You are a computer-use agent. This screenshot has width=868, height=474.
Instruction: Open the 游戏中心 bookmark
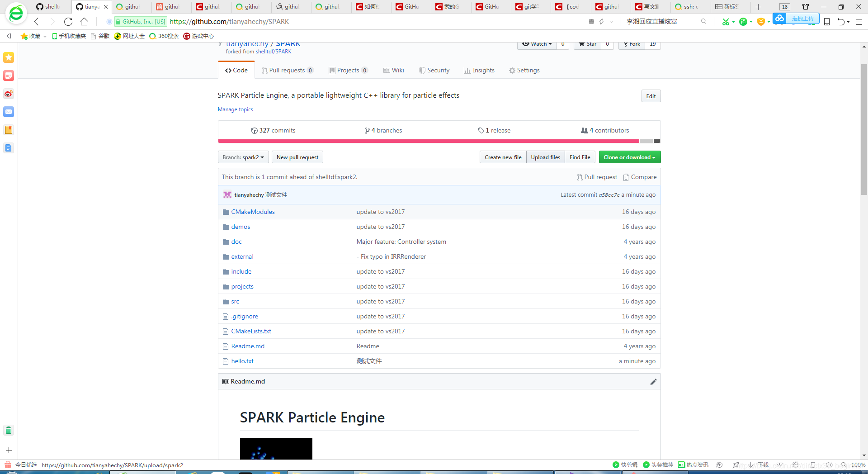pos(198,36)
